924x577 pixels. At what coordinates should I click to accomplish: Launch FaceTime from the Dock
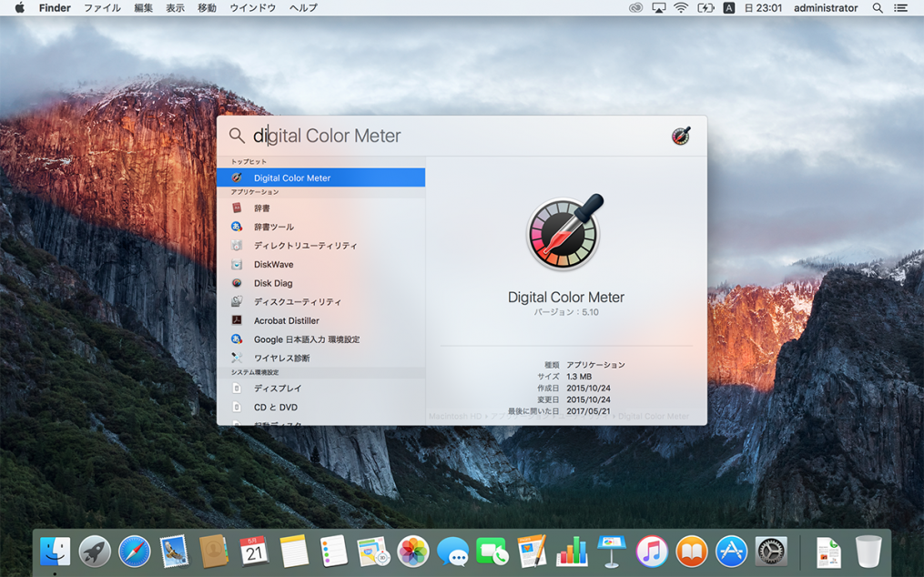[x=492, y=552]
